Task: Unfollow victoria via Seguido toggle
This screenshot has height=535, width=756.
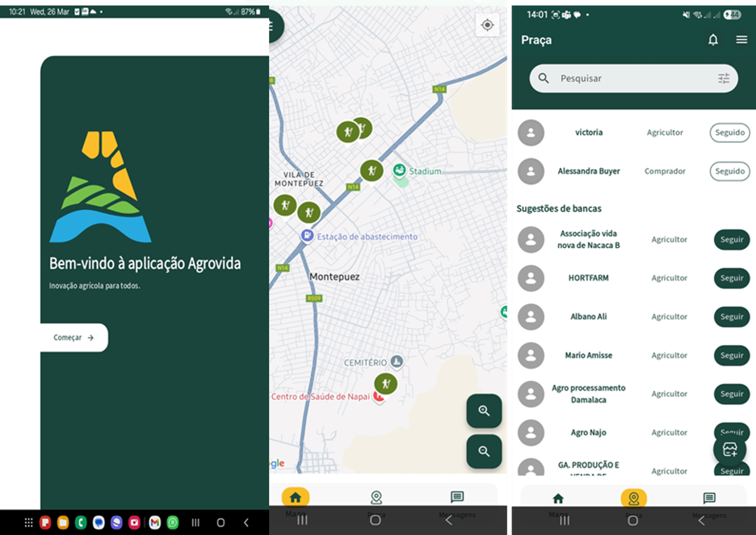Action: click(729, 133)
